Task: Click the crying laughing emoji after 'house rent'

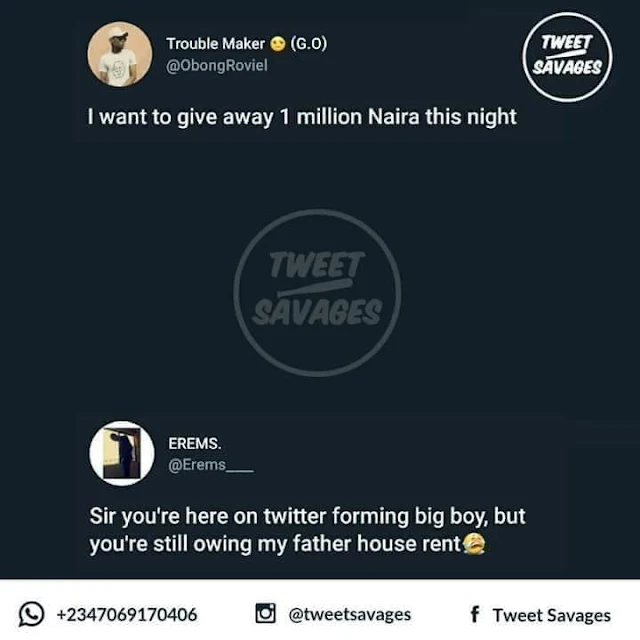Action: pyautogui.click(x=474, y=544)
